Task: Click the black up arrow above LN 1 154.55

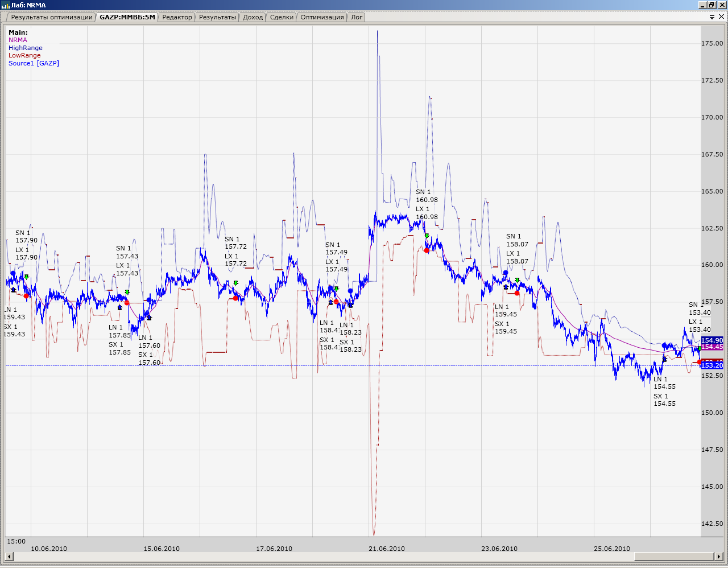Action: [664, 359]
